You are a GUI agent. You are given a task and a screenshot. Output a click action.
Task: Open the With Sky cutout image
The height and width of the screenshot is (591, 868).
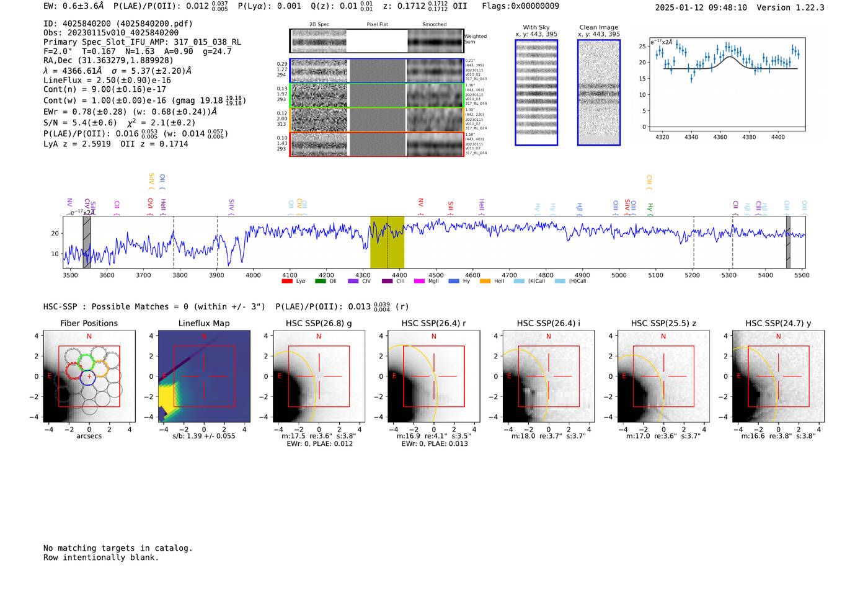click(536, 92)
